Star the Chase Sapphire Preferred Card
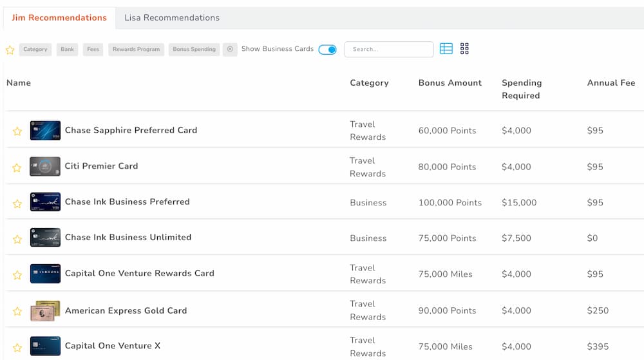Viewport: 644px width, 360px height. [17, 131]
